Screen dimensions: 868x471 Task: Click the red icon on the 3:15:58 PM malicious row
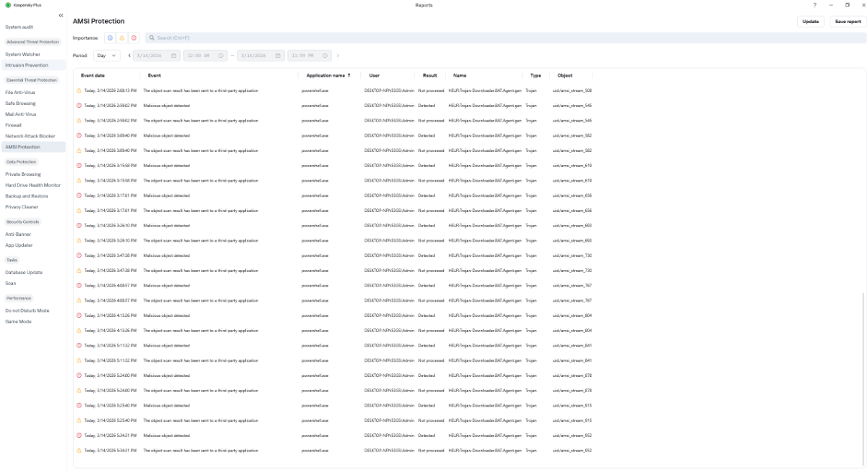click(x=80, y=166)
